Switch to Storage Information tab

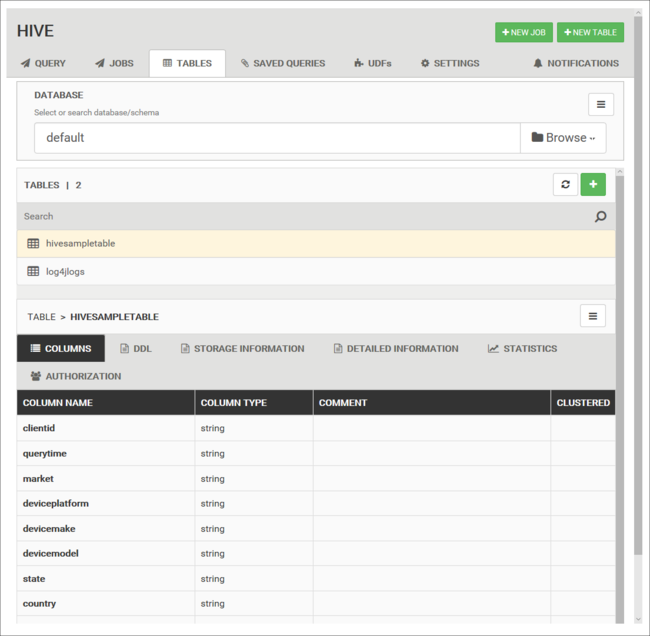(x=243, y=349)
